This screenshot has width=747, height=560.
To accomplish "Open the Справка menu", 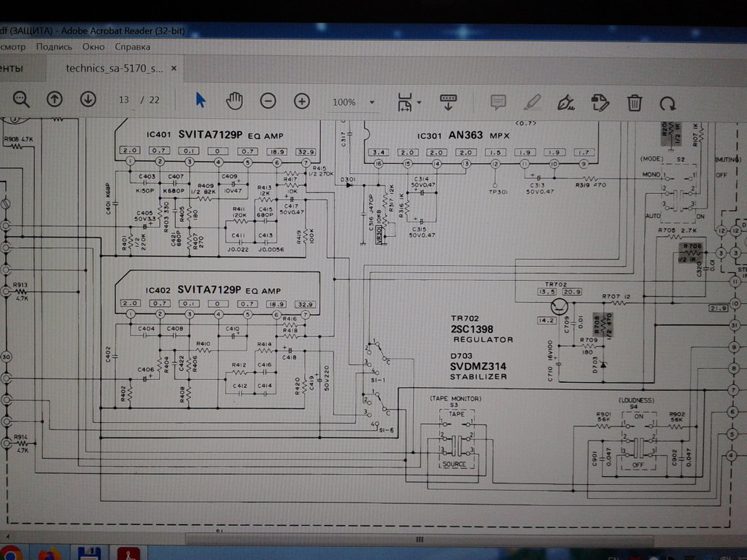I will pos(133,47).
